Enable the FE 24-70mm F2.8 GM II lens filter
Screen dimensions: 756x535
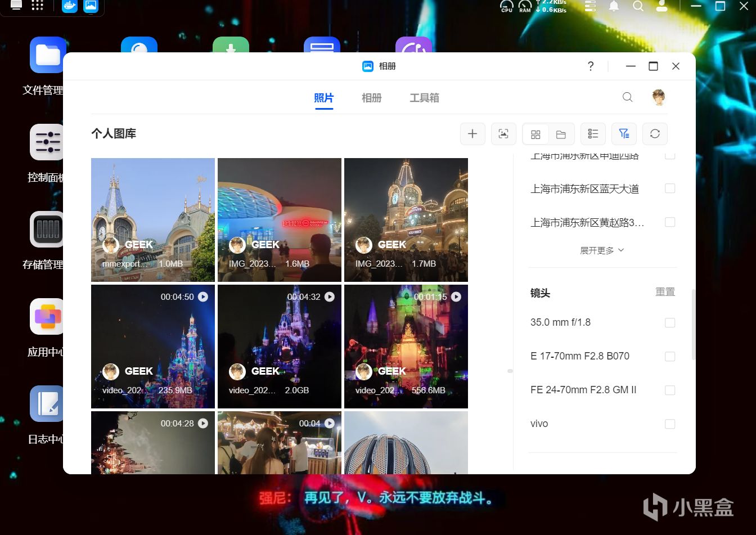(670, 390)
